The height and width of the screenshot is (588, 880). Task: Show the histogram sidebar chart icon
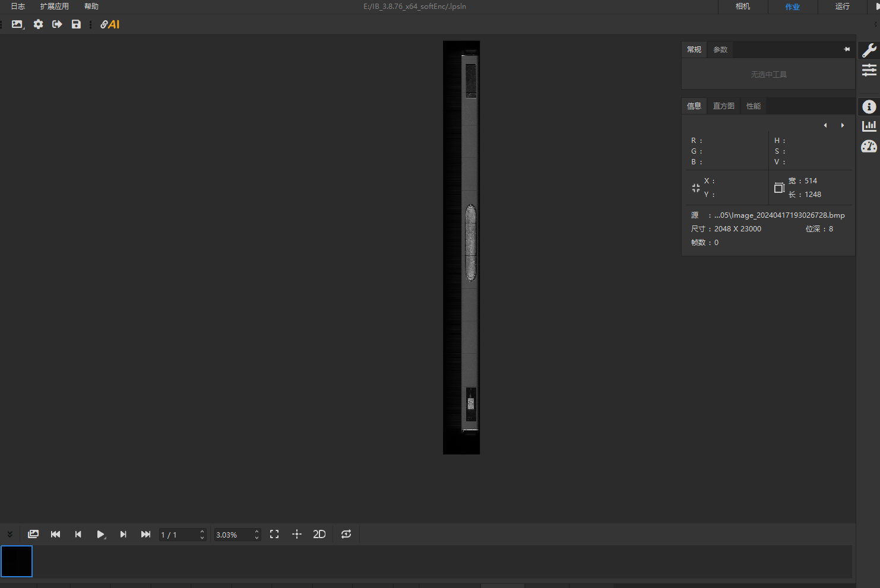(869, 126)
